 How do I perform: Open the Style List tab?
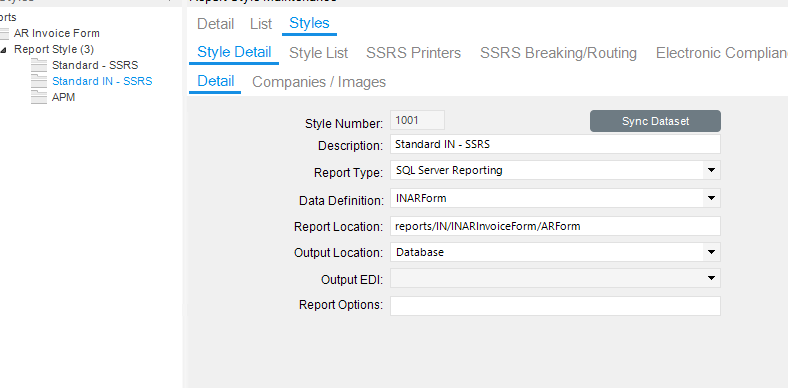pos(319,53)
